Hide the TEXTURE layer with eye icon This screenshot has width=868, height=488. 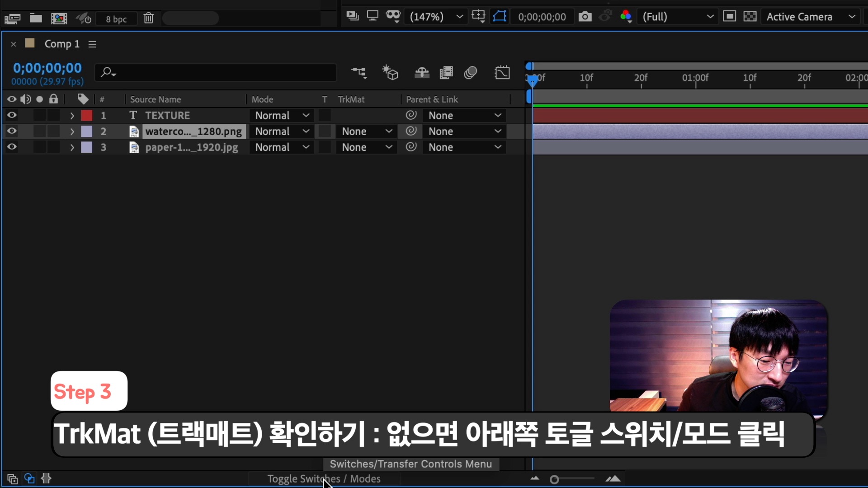pos(12,115)
